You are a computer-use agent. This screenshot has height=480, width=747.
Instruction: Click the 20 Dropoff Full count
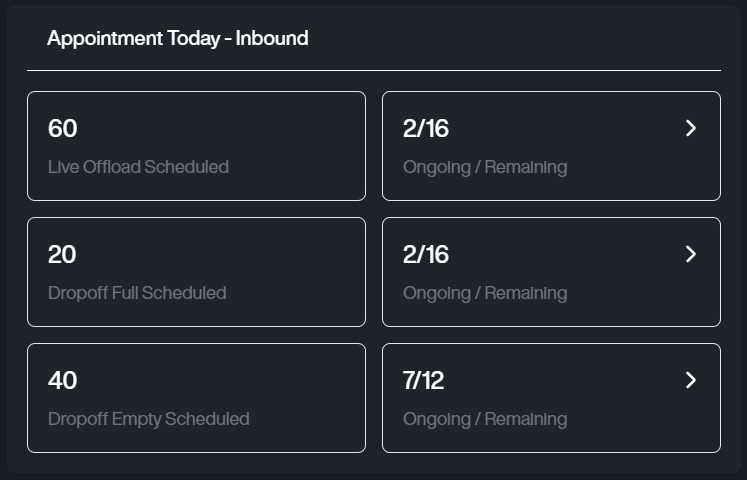pyautogui.click(x=62, y=255)
